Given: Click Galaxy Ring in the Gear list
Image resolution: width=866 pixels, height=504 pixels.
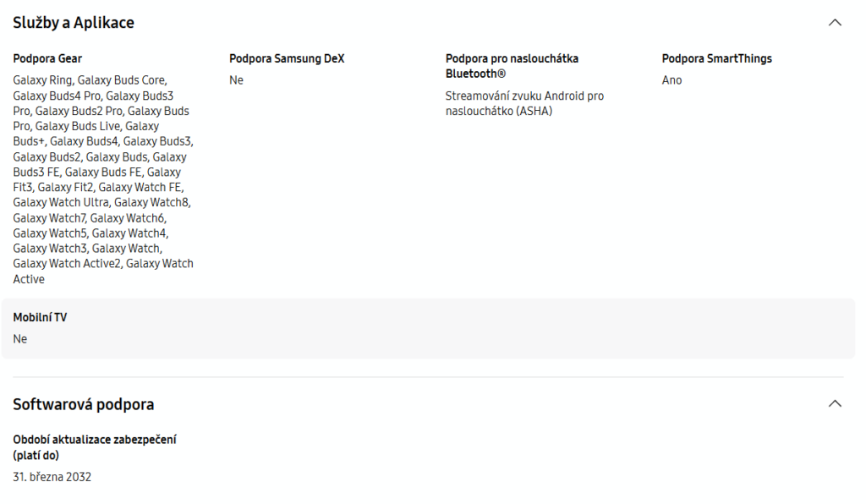Looking at the screenshot, I should pos(42,80).
